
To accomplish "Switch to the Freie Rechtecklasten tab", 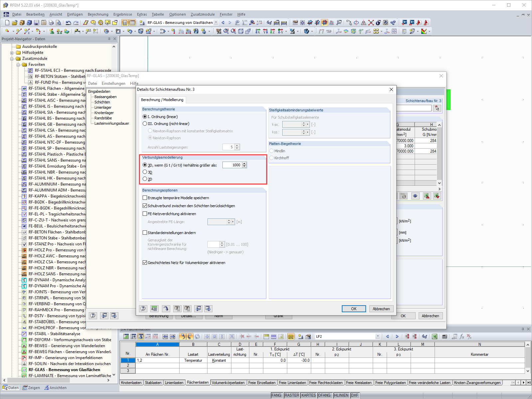I will point(326,383).
